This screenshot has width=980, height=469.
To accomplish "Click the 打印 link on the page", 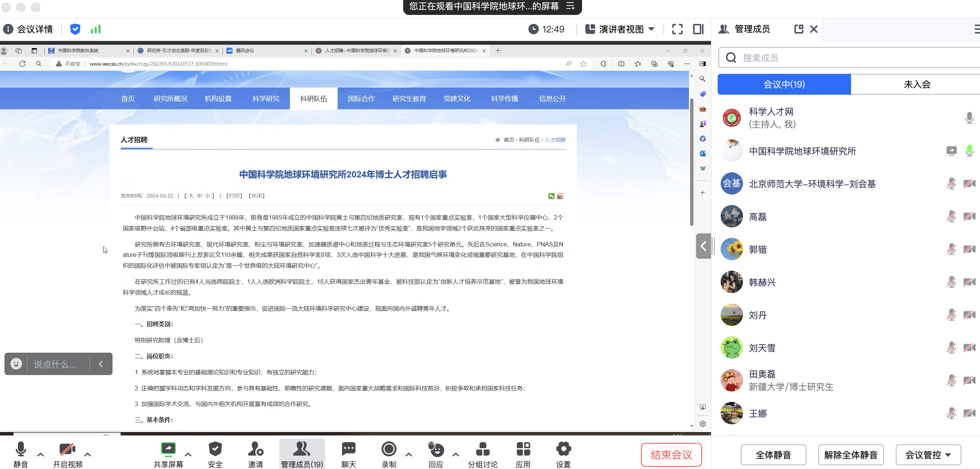I will 234,196.
